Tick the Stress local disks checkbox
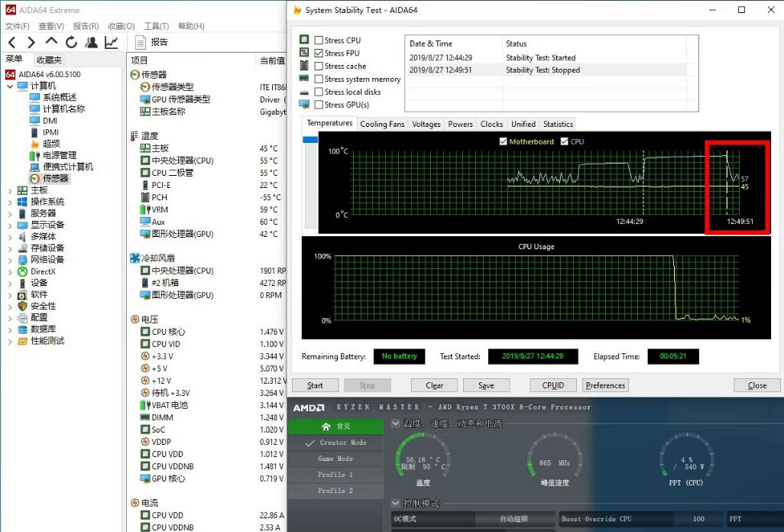 (x=319, y=92)
